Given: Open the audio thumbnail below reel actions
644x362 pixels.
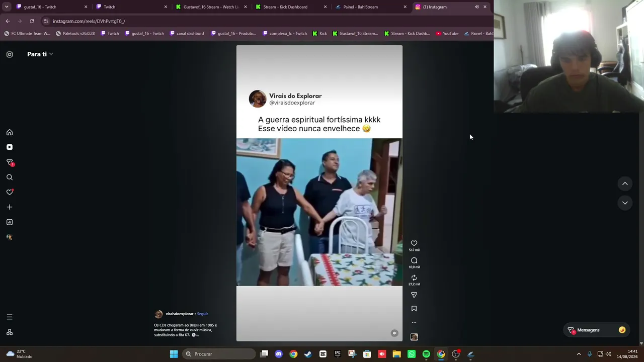Looking at the screenshot, I should [414, 337].
